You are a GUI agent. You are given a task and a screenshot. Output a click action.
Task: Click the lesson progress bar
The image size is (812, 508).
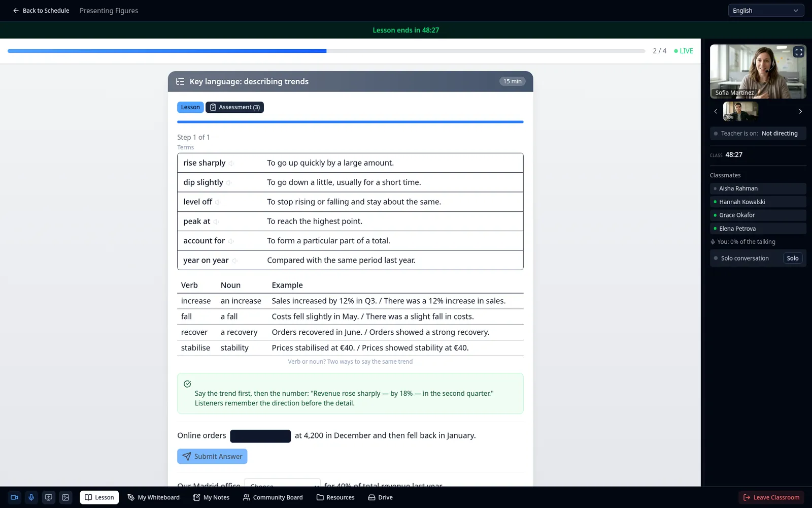[326, 51]
